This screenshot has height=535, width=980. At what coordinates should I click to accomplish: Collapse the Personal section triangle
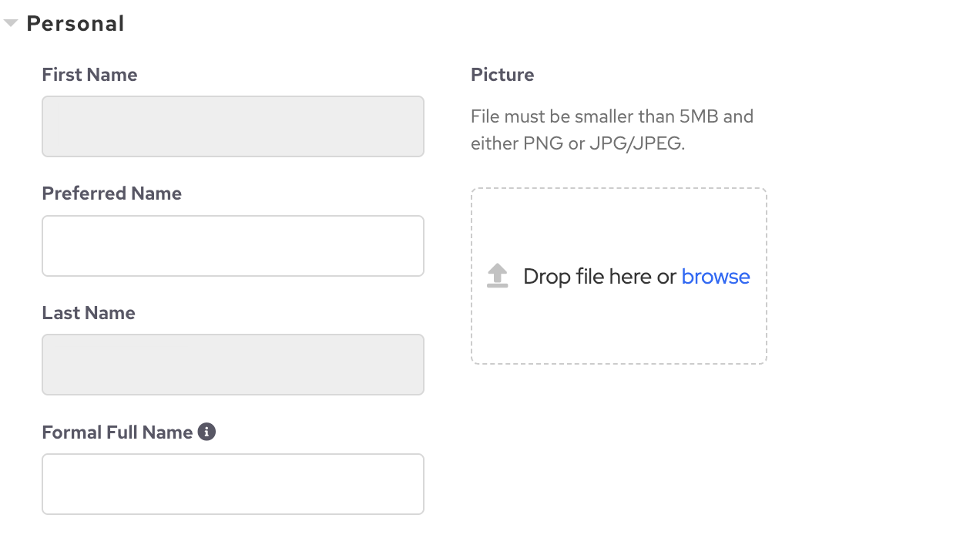tap(11, 24)
